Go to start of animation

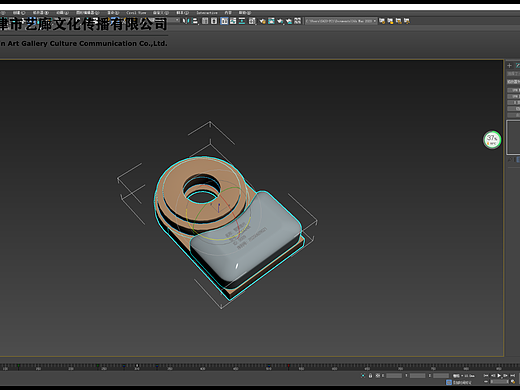tap(486, 376)
